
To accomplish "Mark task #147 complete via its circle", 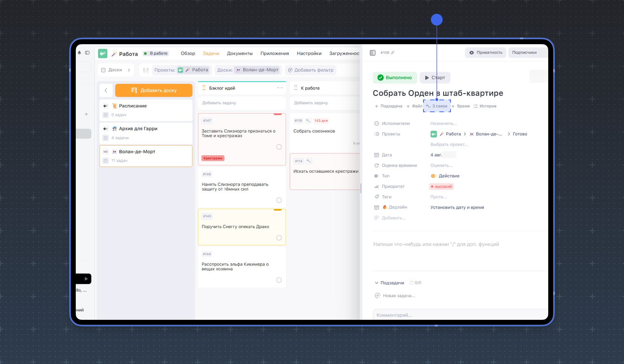I will click(x=279, y=147).
